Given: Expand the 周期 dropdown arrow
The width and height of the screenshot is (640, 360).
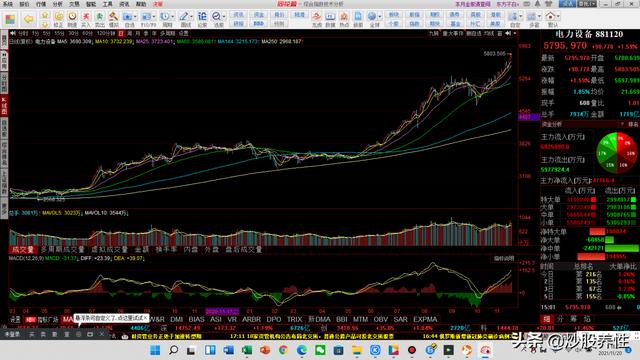Looking at the screenshot, I should click(173, 17).
